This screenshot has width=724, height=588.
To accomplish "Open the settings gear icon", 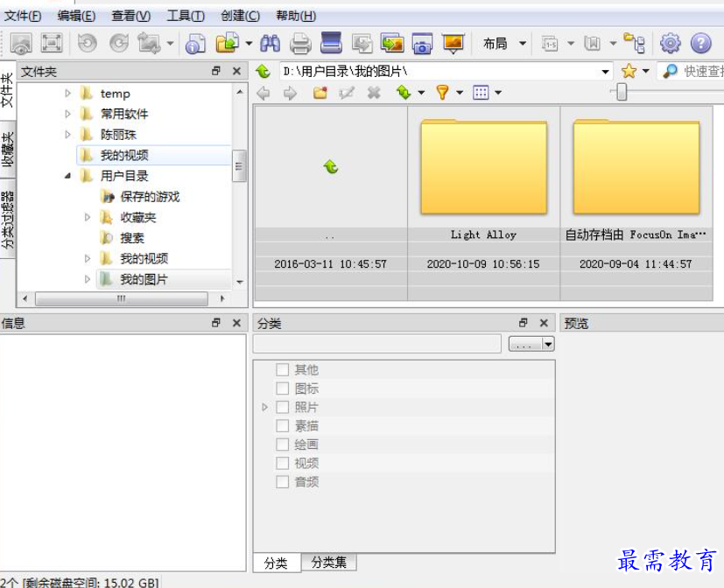I will click(x=670, y=44).
